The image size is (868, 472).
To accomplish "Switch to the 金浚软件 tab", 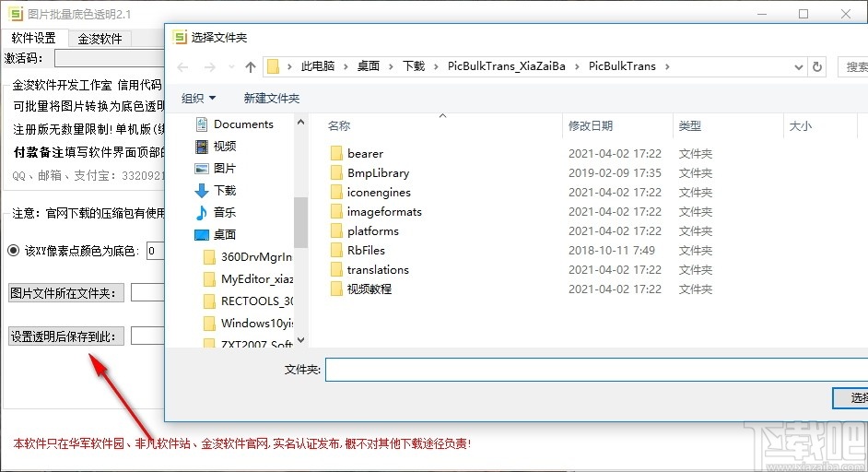I will click(x=100, y=39).
